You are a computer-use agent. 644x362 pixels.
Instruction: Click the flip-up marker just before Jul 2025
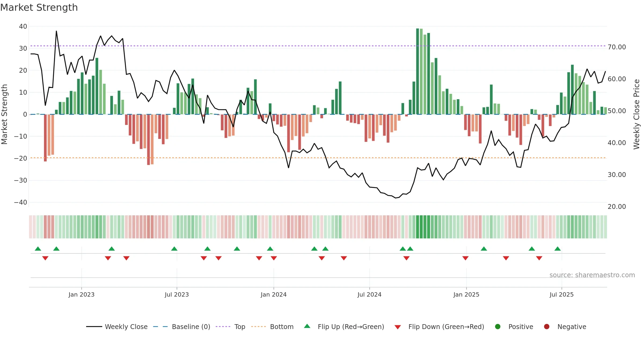tap(558, 249)
